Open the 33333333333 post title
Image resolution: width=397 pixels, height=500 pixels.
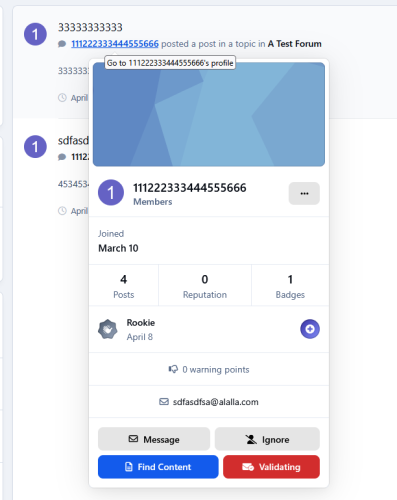pyautogui.click(x=90, y=27)
